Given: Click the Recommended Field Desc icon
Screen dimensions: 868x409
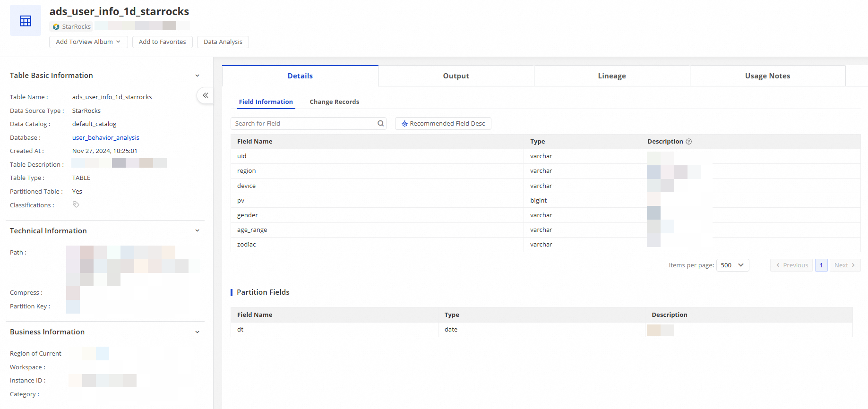Looking at the screenshot, I should (404, 124).
